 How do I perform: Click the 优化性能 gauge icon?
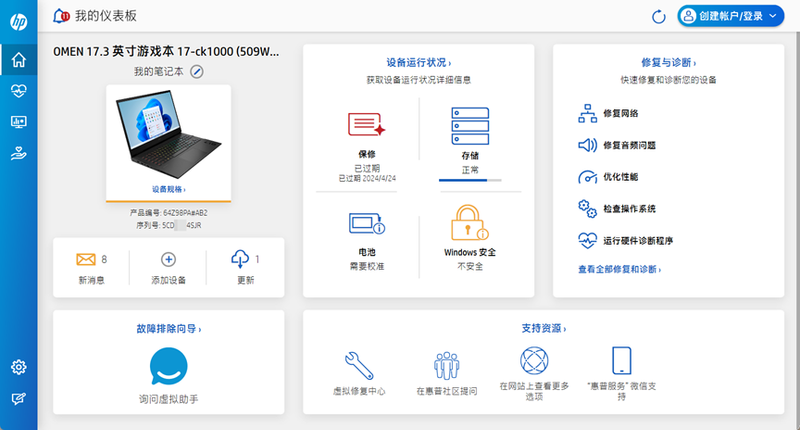click(587, 177)
